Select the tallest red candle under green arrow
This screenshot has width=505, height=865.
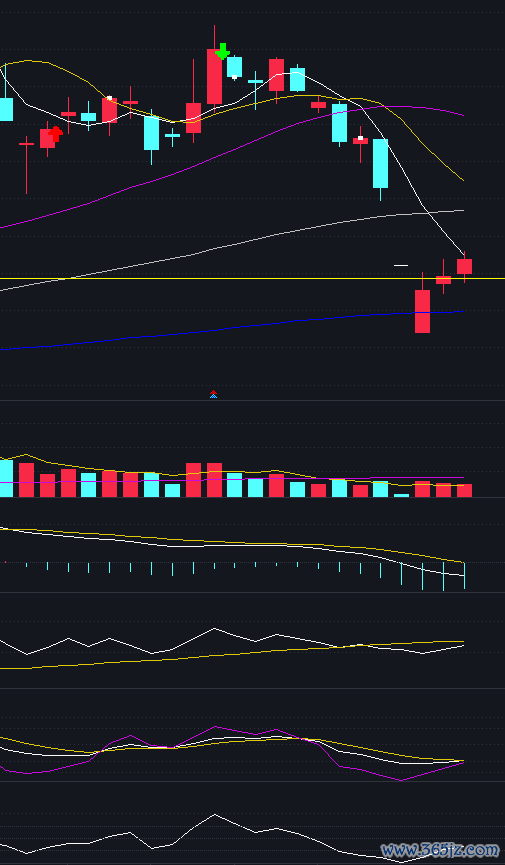(x=214, y=76)
